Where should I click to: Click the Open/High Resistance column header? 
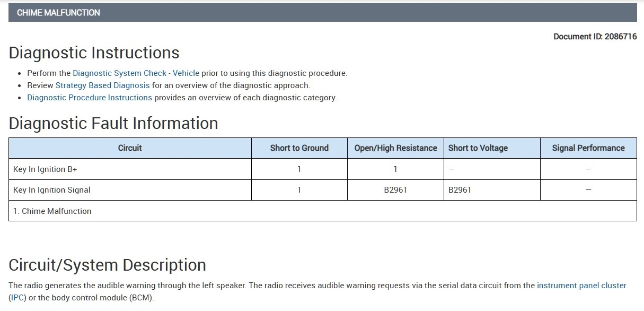[395, 148]
